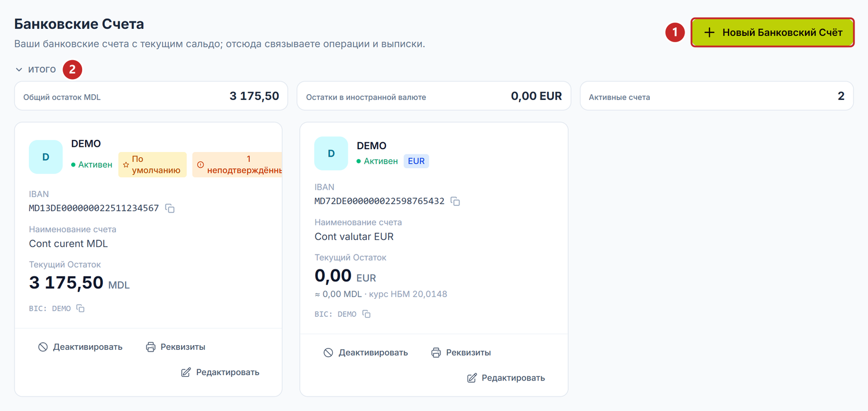Click the 'Cont curent MDL' account name
Screen dimensions: 868x411
[x=68, y=243]
